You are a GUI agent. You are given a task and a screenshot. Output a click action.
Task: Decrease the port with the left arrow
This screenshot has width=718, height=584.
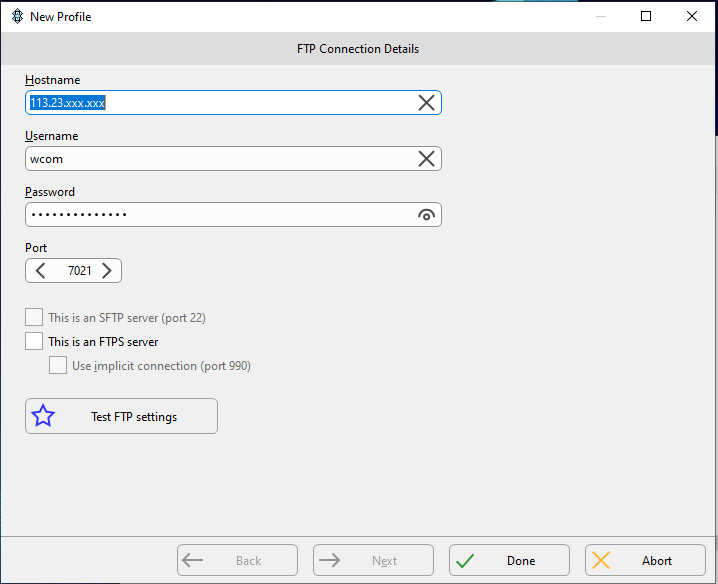click(x=40, y=271)
